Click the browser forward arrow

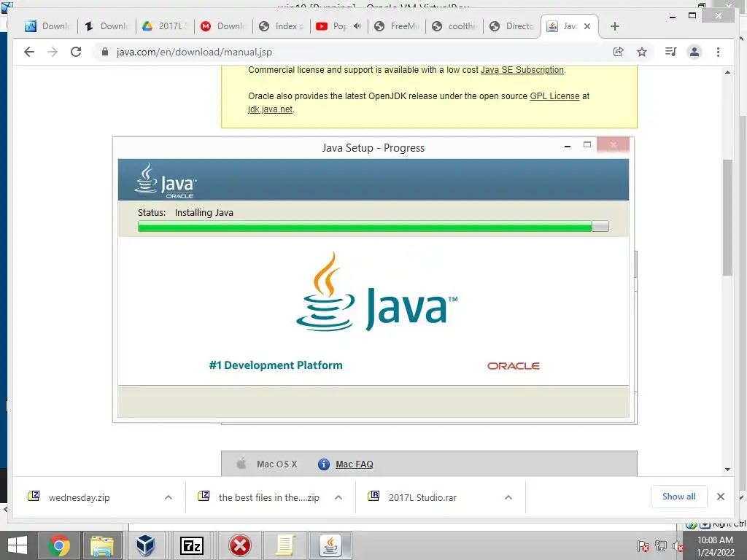point(53,52)
